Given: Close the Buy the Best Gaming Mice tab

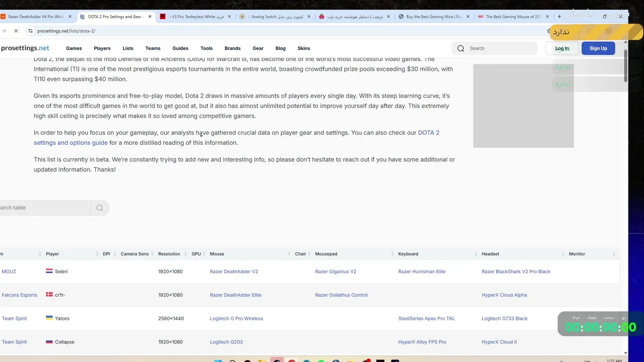Looking at the screenshot, I should (x=468, y=17).
